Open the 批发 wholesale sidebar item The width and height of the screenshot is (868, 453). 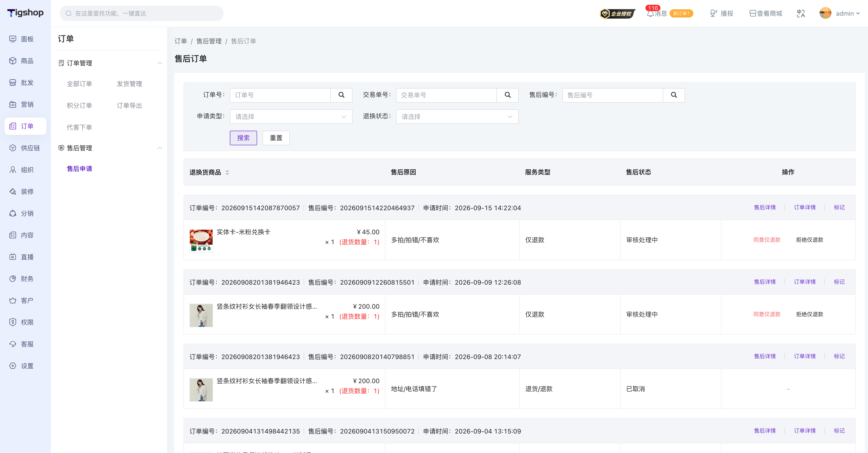(x=25, y=83)
